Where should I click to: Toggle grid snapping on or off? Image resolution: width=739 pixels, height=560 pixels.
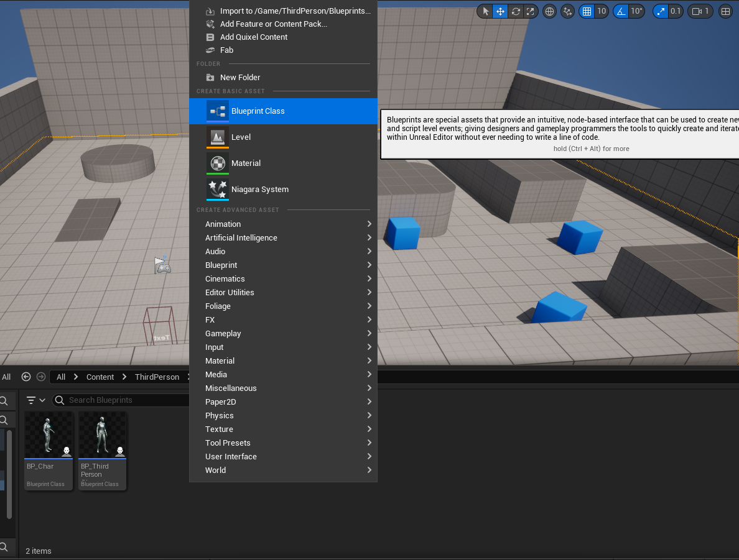click(x=587, y=11)
